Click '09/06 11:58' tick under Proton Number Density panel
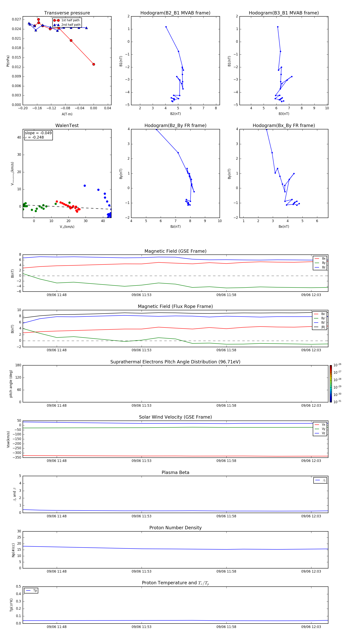This screenshot has height=644, width=351. click(226, 571)
